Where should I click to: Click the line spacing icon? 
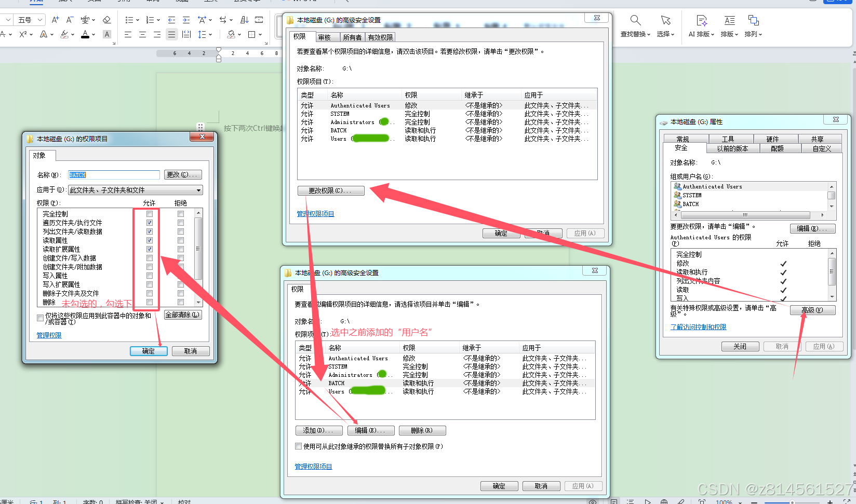[202, 34]
